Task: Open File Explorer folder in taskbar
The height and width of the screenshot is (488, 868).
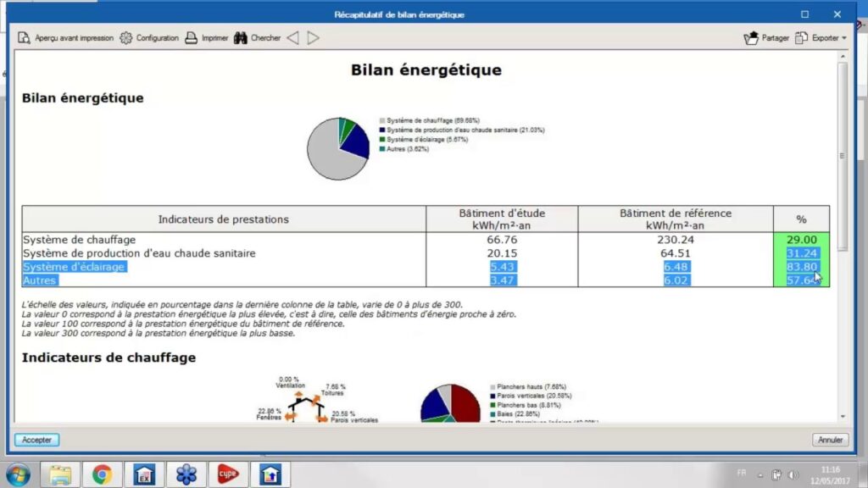Action: tap(60, 474)
